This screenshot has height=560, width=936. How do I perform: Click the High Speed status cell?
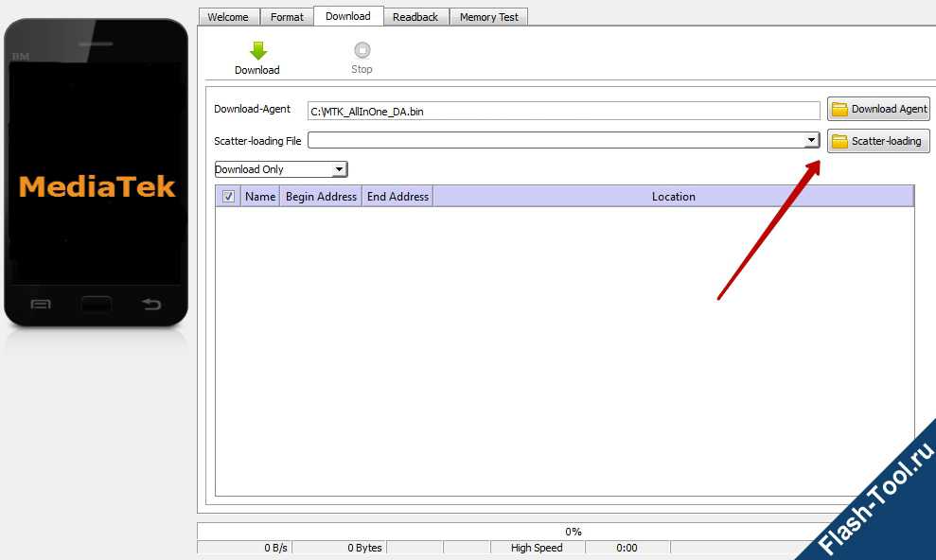coord(537,548)
